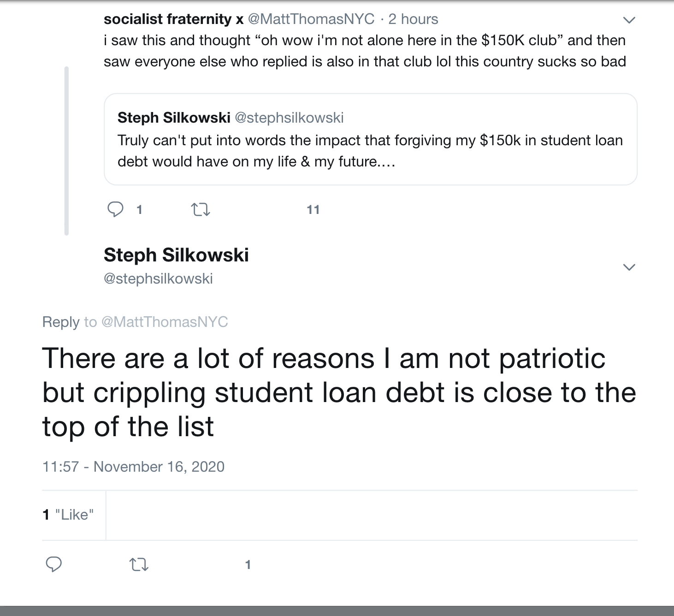Click reply icon under socialist fraternity tweet
Screen dimensions: 674x616
(x=115, y=210)
